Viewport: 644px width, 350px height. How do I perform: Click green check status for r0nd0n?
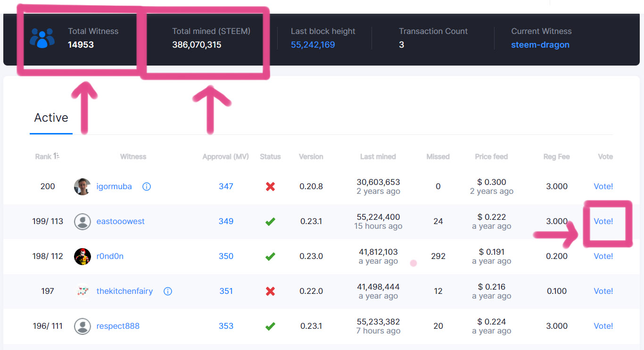pos(270,257)
